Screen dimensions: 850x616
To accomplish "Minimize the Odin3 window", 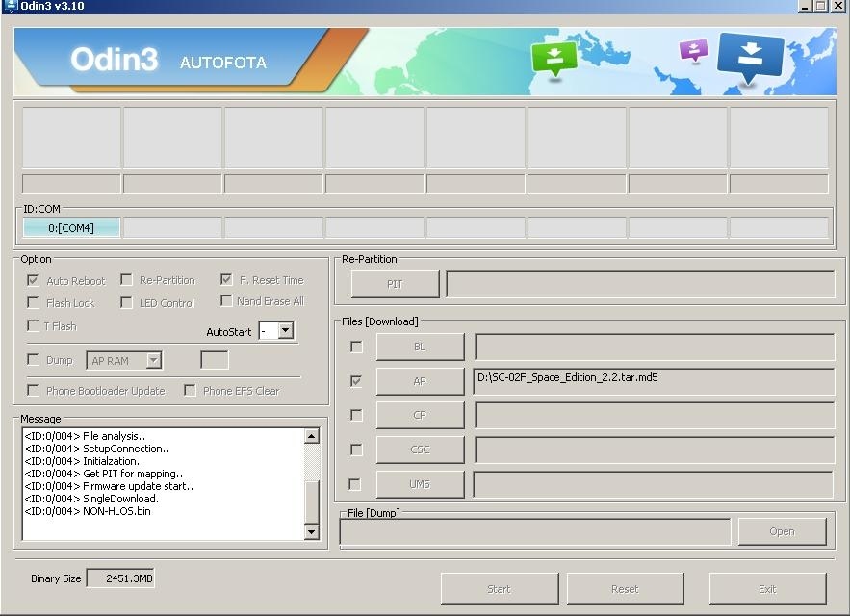I will click(805, 6).
